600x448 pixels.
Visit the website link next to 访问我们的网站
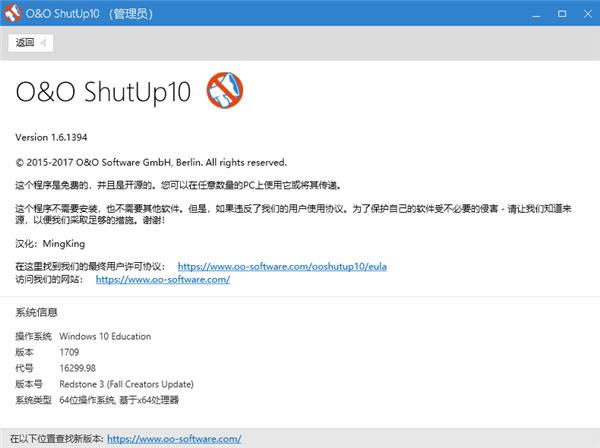click(x=163, y=279)
